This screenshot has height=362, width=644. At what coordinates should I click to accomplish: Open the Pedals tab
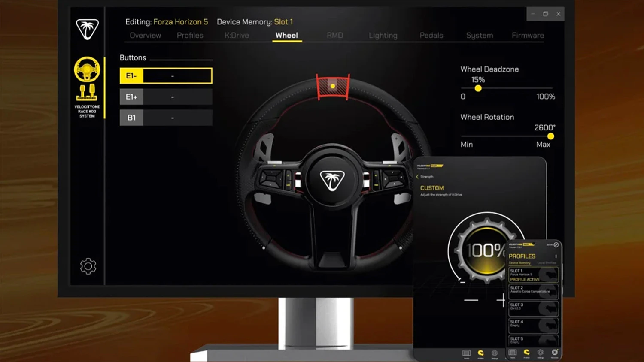(x=431, y=36)
